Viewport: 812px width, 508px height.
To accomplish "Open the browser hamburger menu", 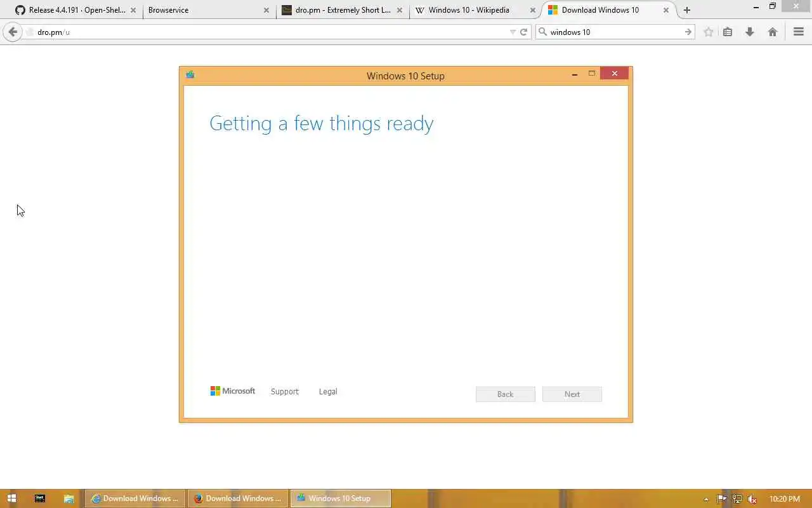I will 799,32.
